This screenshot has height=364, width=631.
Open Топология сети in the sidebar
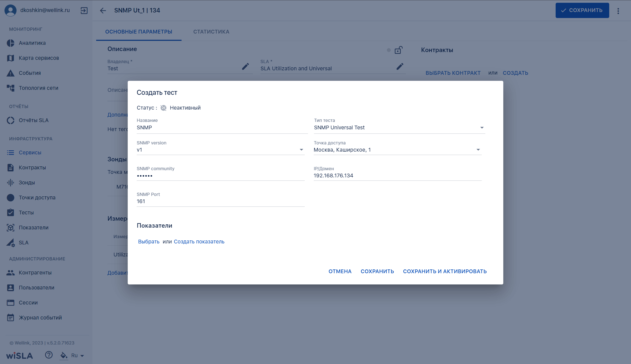click(x=38, y=88)
